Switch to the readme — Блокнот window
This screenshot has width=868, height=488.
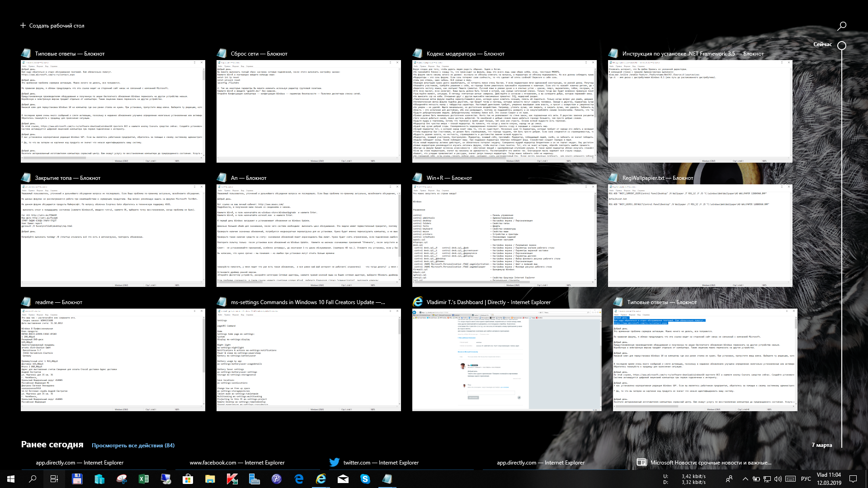[113, 360]
